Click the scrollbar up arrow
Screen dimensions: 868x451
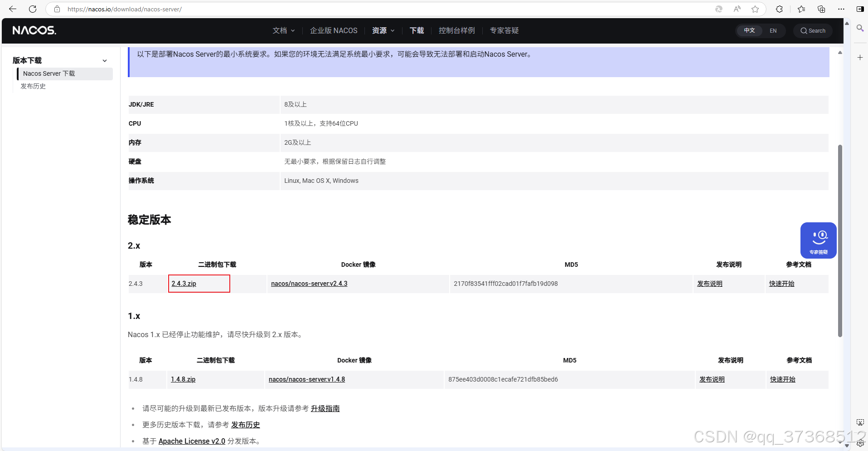840,52
